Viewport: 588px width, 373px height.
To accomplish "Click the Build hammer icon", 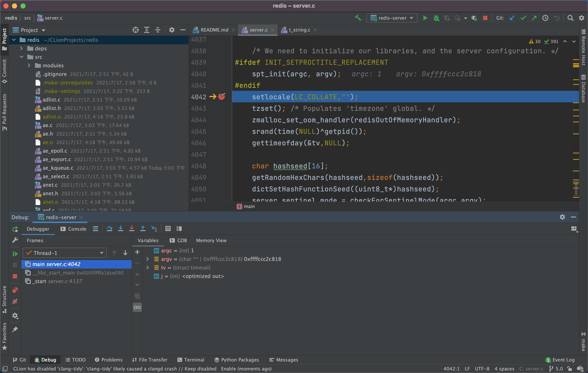I will [x=358, y=18].
